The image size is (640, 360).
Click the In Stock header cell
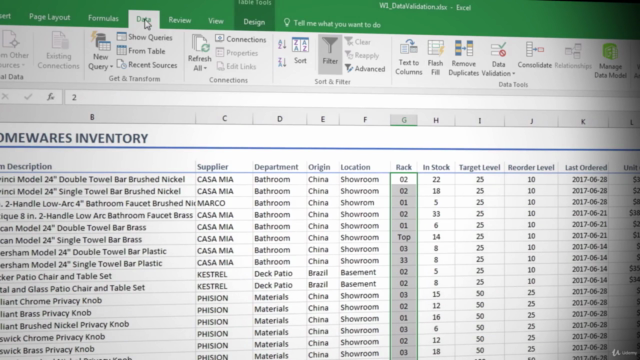tap(436, 167)
